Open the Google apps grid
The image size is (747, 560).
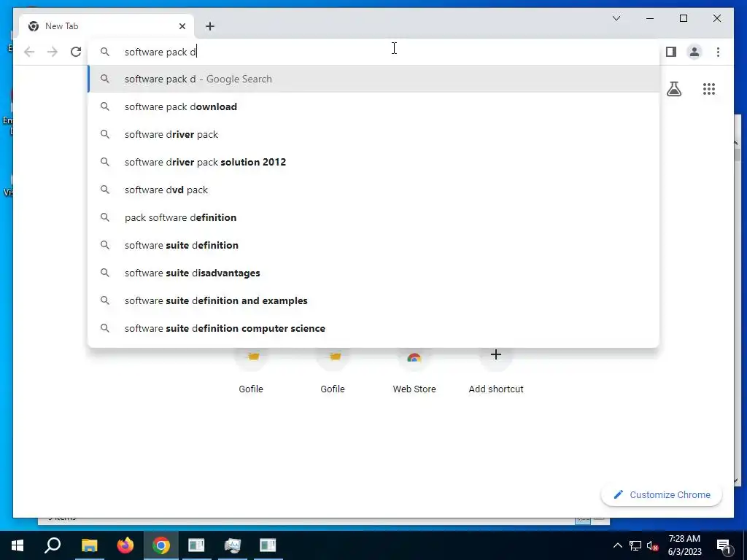(709, 89)
